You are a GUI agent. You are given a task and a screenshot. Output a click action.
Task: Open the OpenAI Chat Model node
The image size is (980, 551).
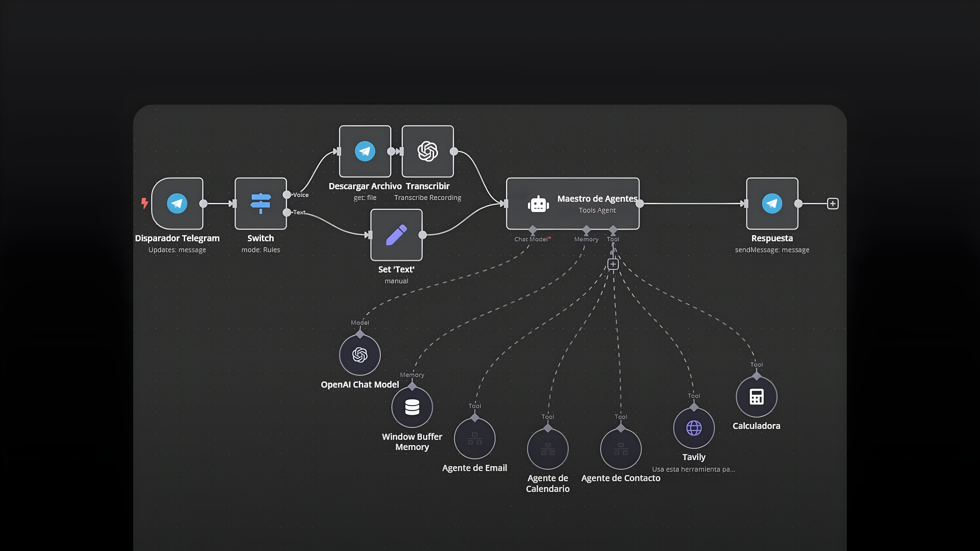click(x=360, y=355)
